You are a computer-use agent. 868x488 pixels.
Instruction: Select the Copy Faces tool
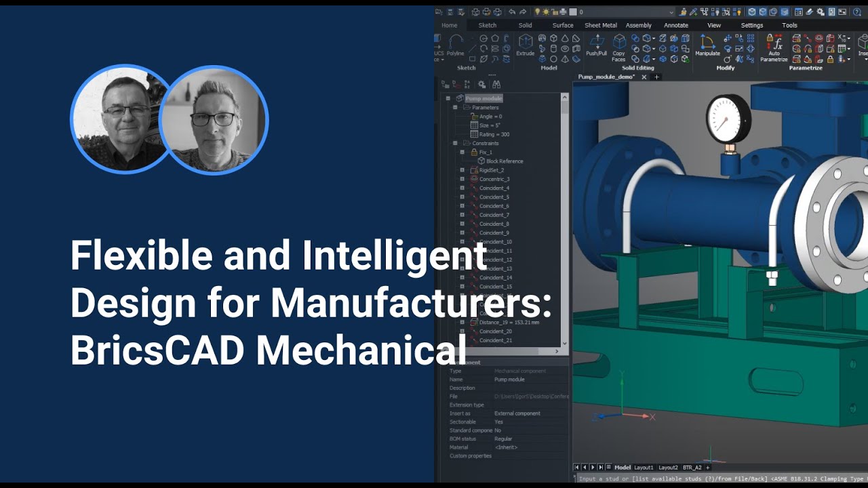tap(619, 46)
